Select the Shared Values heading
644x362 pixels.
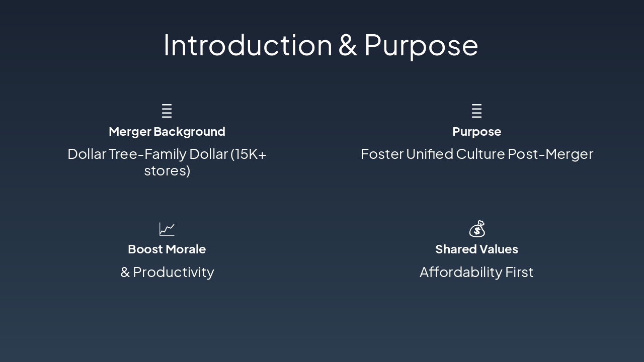pyautogui.click(x=476, y=249)
